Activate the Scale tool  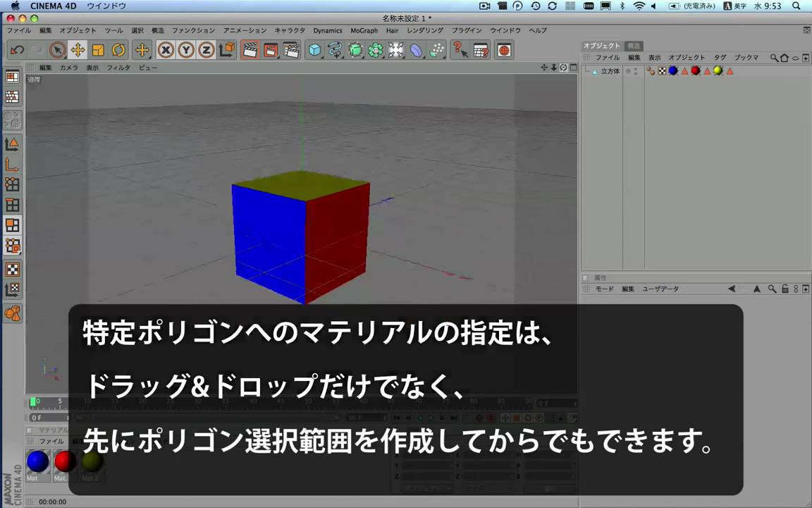98,50
